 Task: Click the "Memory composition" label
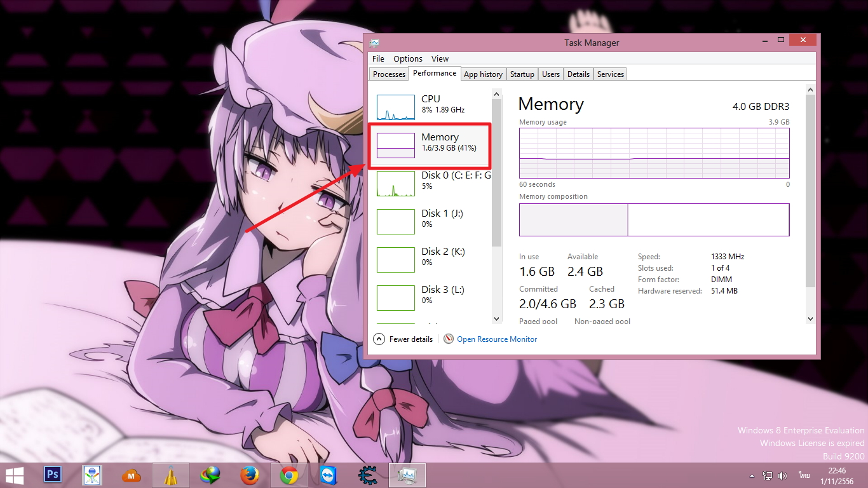(x=553, y=197)
